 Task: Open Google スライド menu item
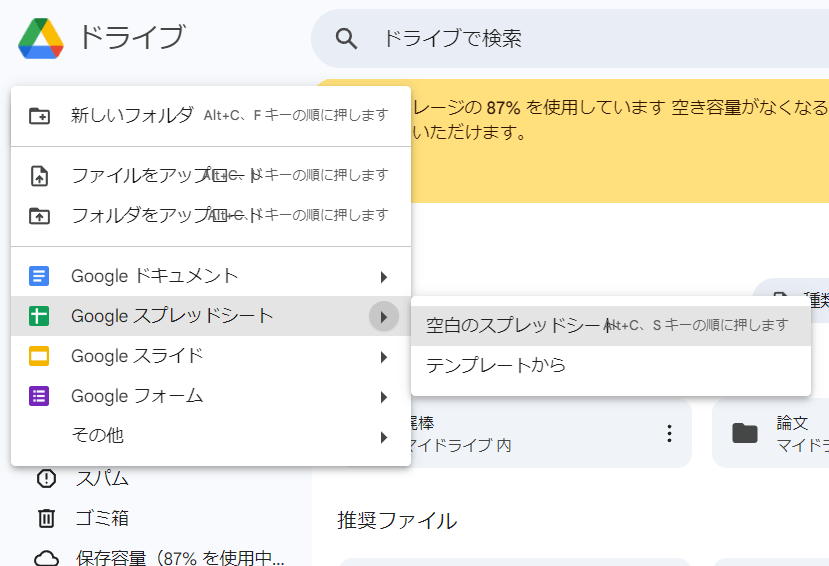(x=211, y=356)
